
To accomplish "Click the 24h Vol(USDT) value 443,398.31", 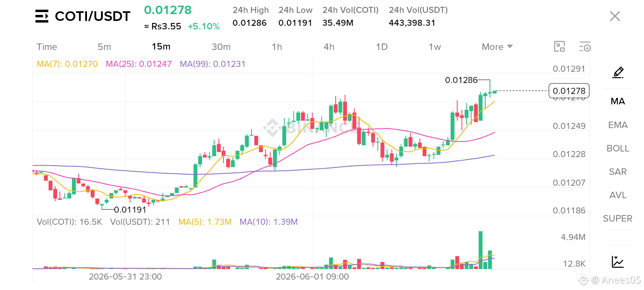I will (x=412, y=23).
